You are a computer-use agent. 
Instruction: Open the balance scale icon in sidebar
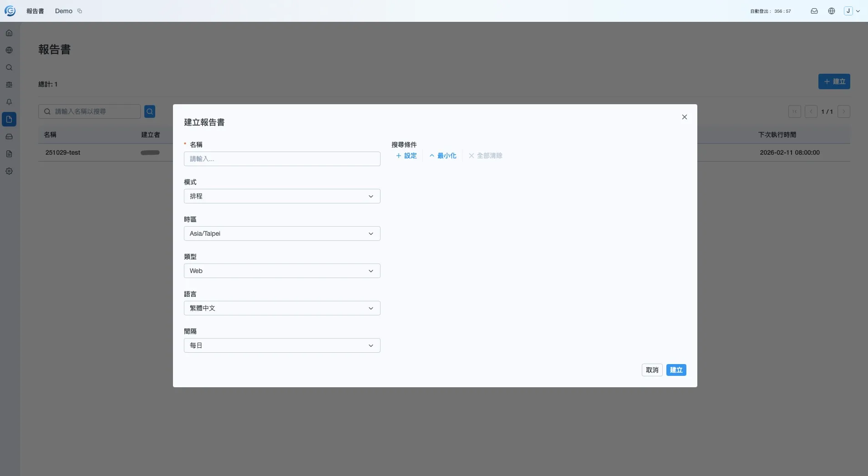(9, 85)
